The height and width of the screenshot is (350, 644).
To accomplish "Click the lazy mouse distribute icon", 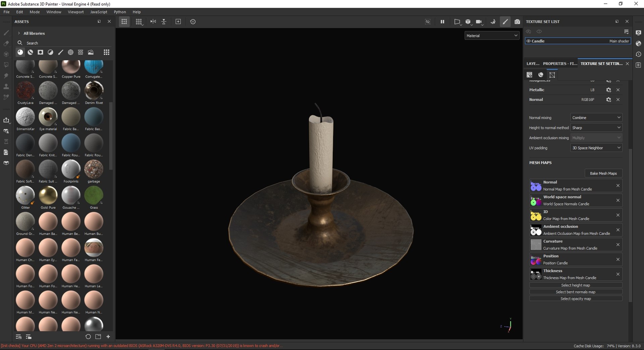I will pos(164,21).
